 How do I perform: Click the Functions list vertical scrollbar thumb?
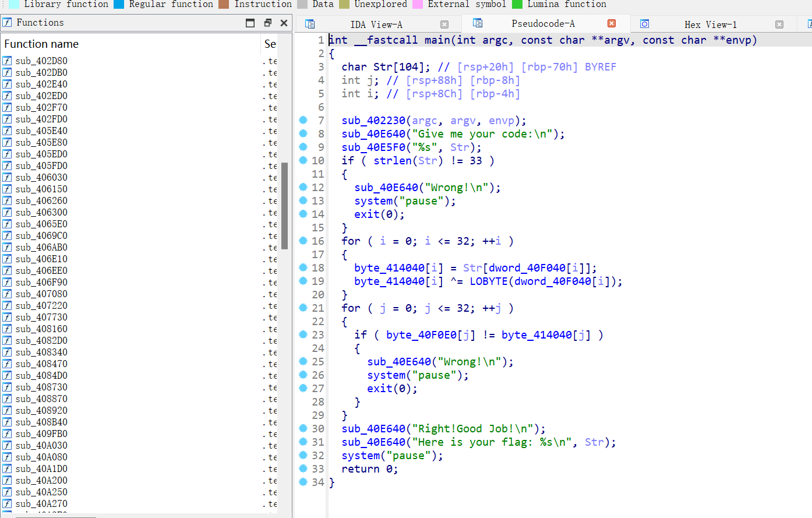click(x=285, y=205)
